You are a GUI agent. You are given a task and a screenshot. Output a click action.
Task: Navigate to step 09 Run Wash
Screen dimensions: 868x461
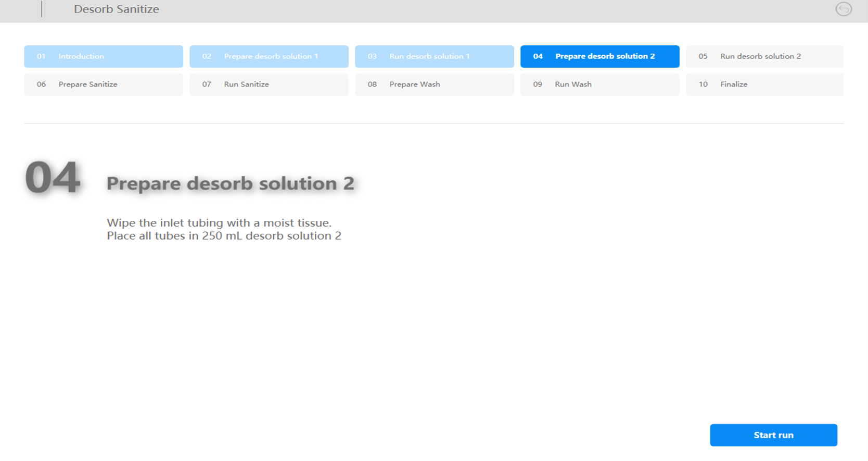point(599,84)
